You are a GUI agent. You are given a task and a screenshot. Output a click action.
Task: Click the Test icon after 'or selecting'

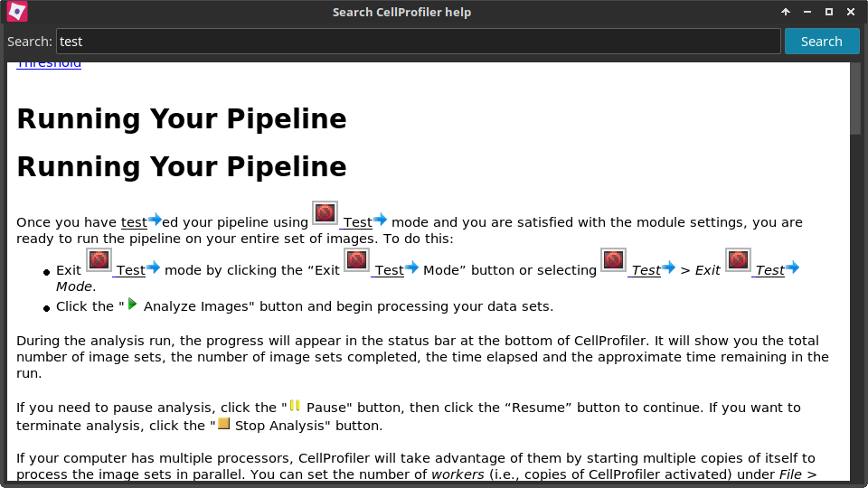click(613, 260)
